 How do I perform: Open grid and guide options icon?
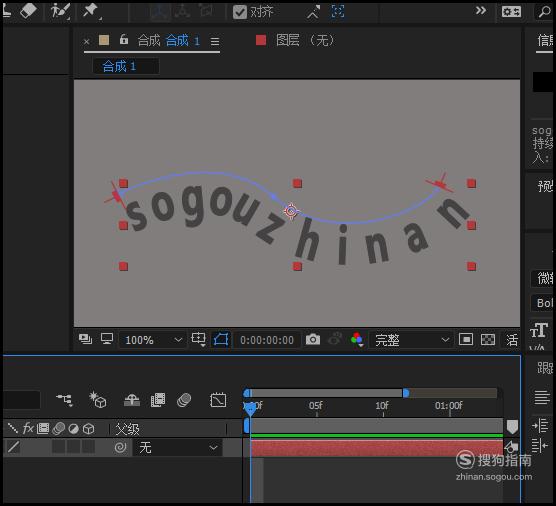pyautogui.click(x=198, y=339)
